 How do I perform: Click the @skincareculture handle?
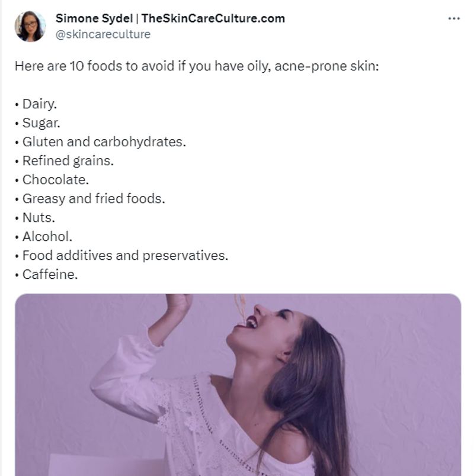[x=103, y=34]
